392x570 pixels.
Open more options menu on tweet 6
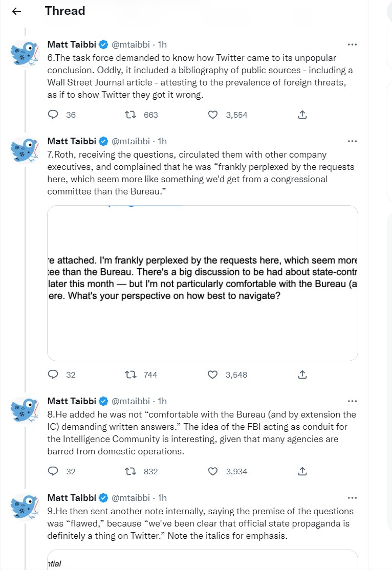tap(352, 45)
